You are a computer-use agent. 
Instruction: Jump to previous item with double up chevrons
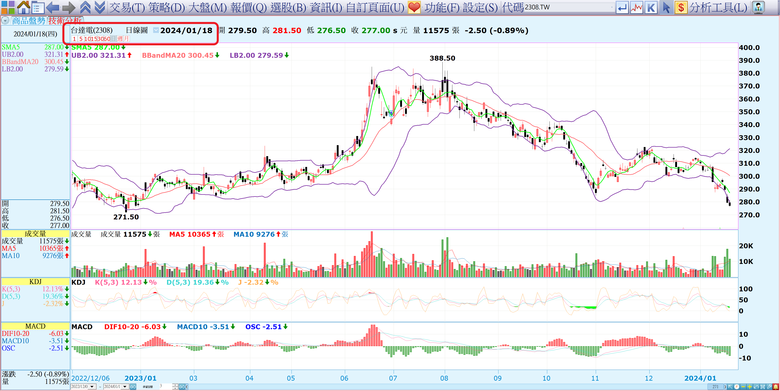tap(85, 7)
